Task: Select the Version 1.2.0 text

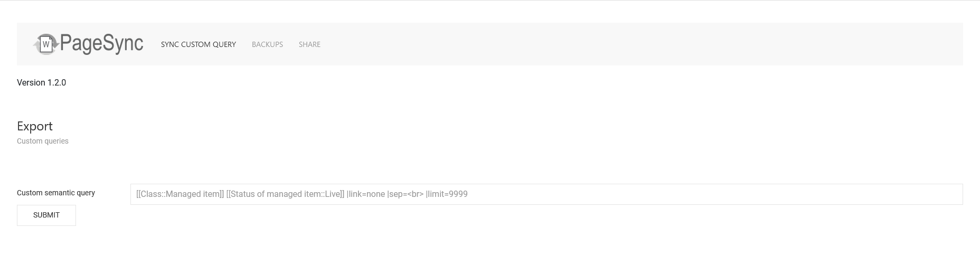Action: [x=41, y=82]
